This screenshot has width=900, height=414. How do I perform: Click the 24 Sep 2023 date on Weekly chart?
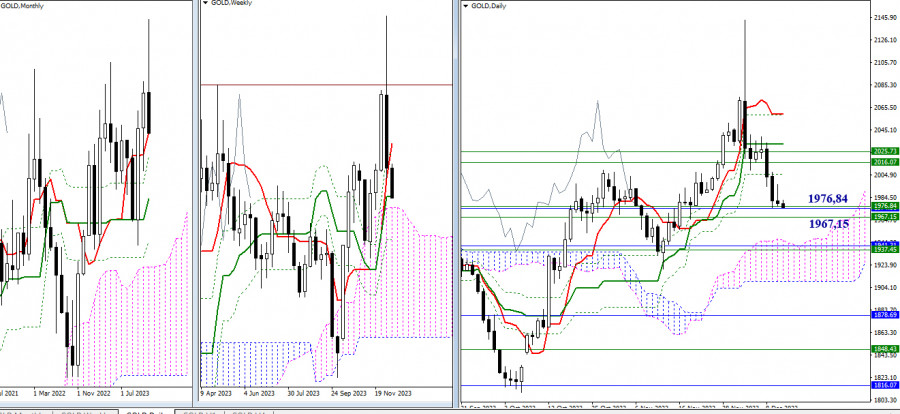click(348, 394)
